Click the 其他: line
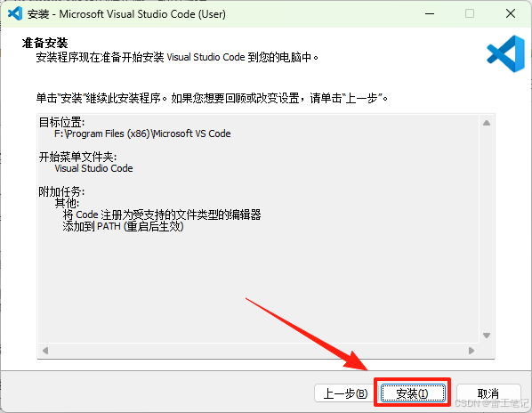532x413 pixels. (x=68, y=203)
